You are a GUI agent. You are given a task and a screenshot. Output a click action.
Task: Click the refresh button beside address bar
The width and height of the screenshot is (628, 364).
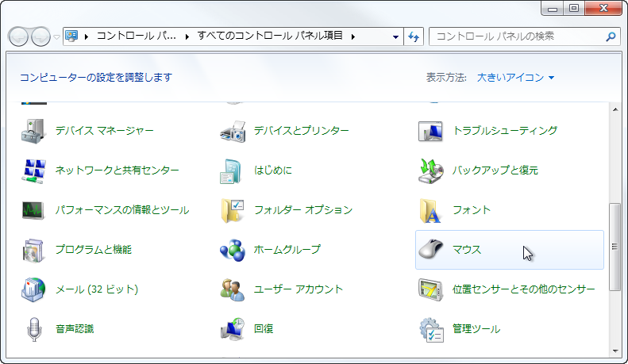414,36
